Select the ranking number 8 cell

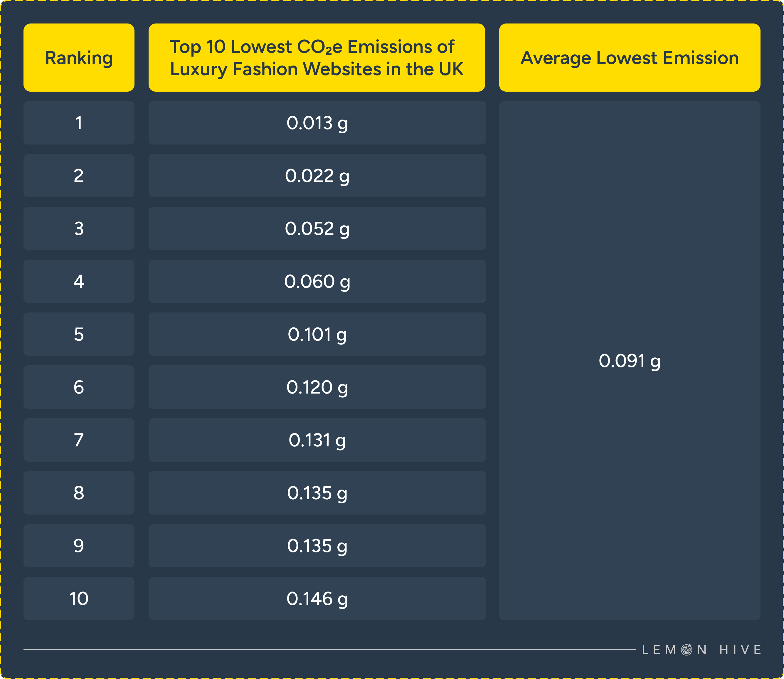click(79, 493)
